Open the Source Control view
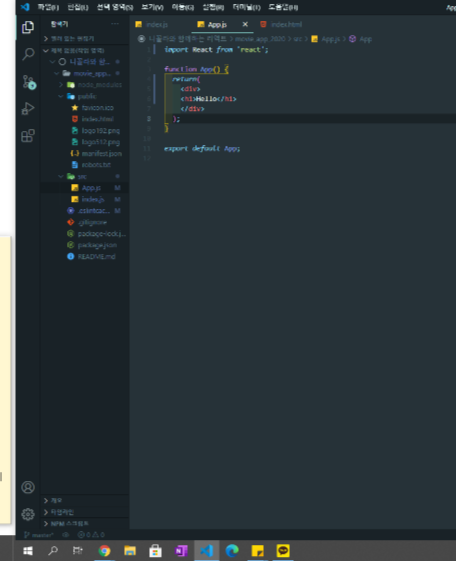The image size is (456, 561). (x=29, y=82)
